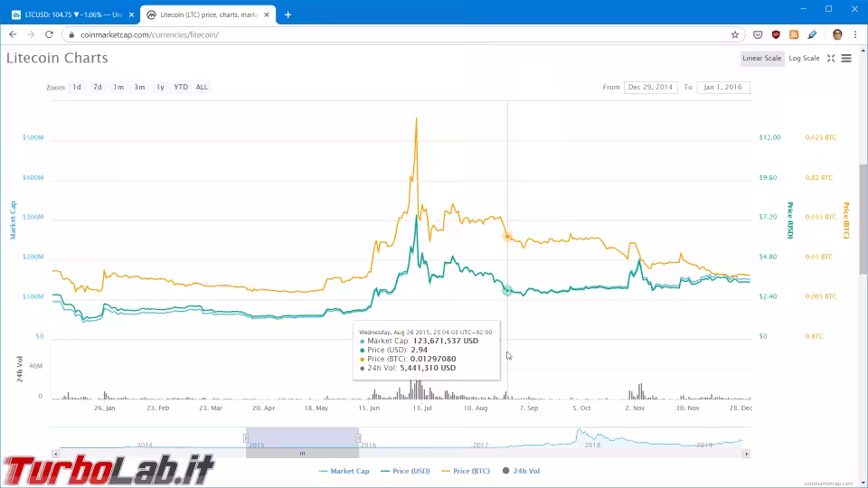Click navigator scrollbar right arrow
Image resolution: width=868 pixels, height=488 pixels.
[746, 454]
